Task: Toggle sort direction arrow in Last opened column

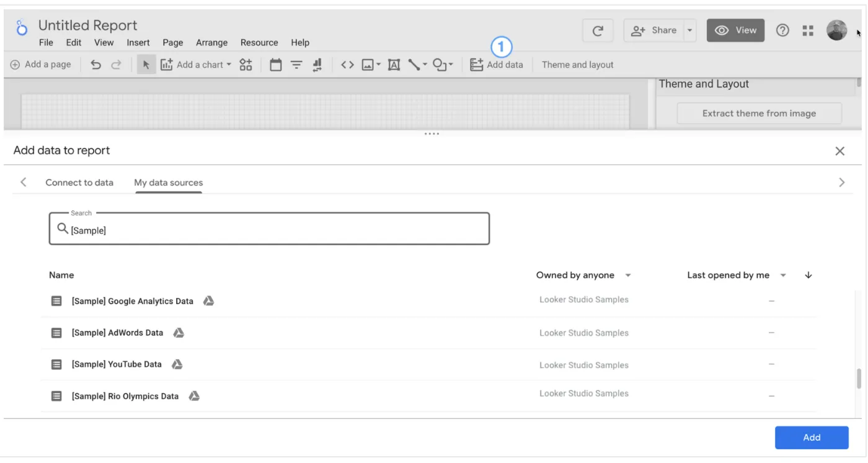Action: point(808,275)
